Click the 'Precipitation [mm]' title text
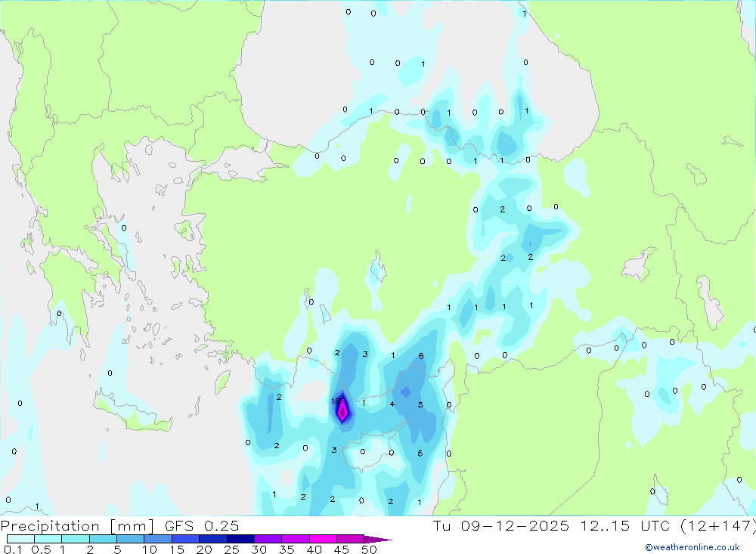The height and width of the screenshot is (554, 756). (x=78, y=526)
